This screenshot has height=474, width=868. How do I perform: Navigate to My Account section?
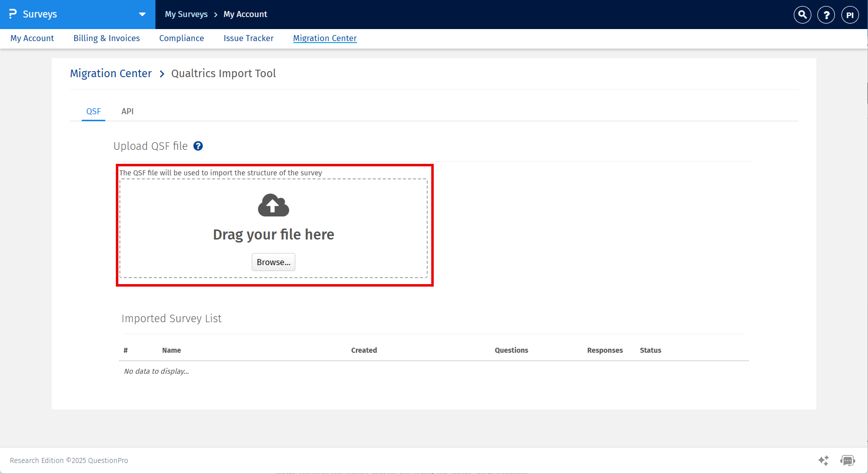coord(32,38)
